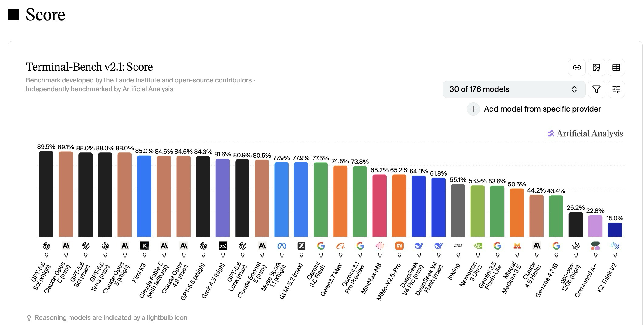Click the MiniMax-M3 waveform logo

[x=380, y=246]
